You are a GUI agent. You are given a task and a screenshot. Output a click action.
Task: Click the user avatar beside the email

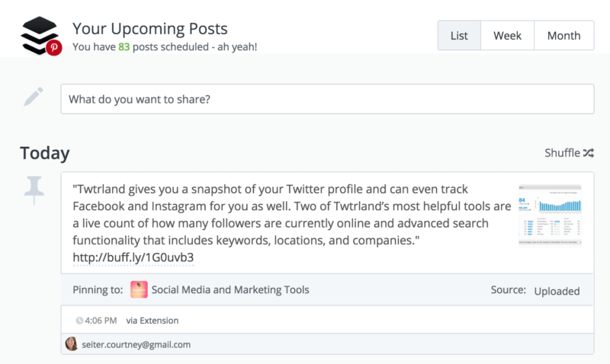(72, 343)
